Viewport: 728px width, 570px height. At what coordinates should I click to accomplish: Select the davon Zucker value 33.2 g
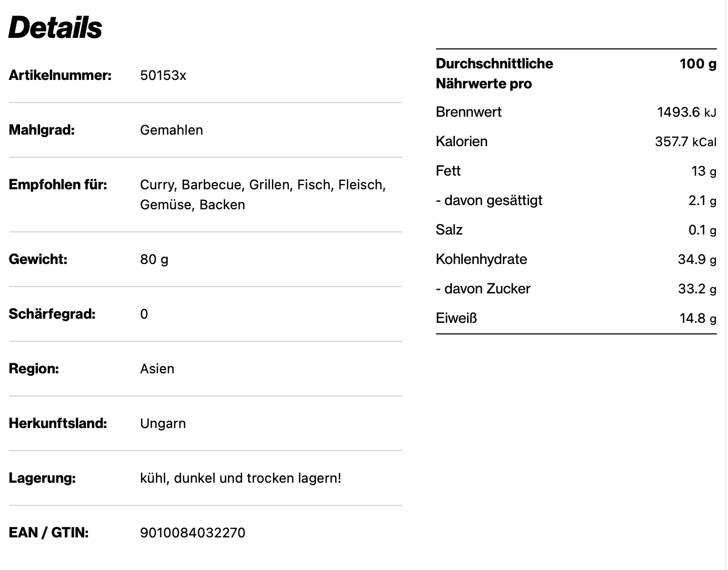[x=697, y=289]
